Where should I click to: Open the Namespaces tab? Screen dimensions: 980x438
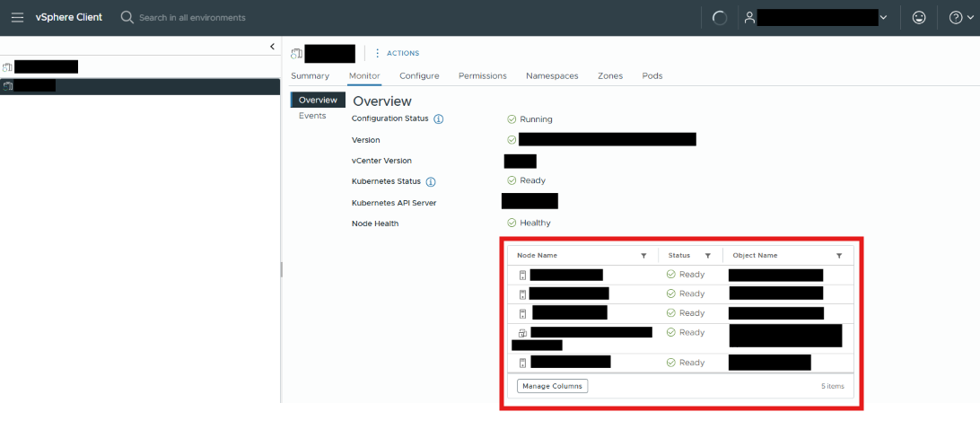tap(552, 75)
